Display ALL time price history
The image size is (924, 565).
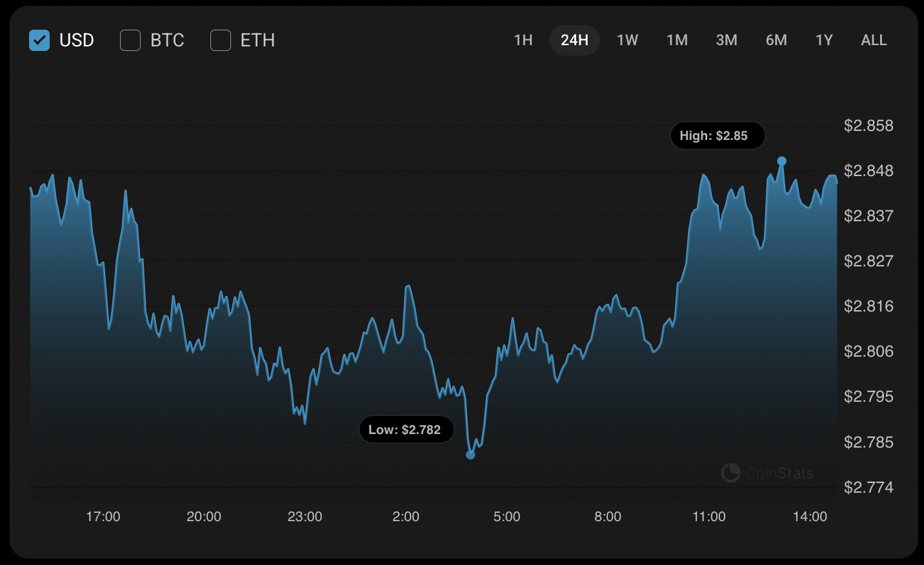[x=874, y=40]
